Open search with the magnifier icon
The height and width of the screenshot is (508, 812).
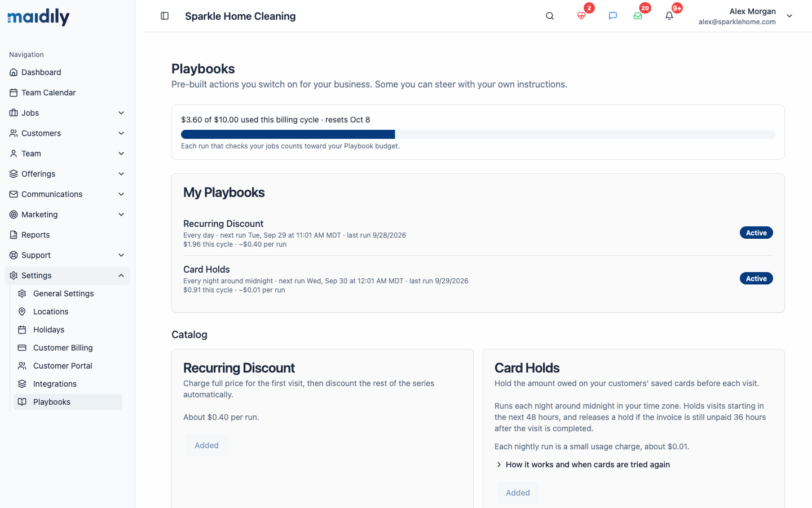click(550, 16)
